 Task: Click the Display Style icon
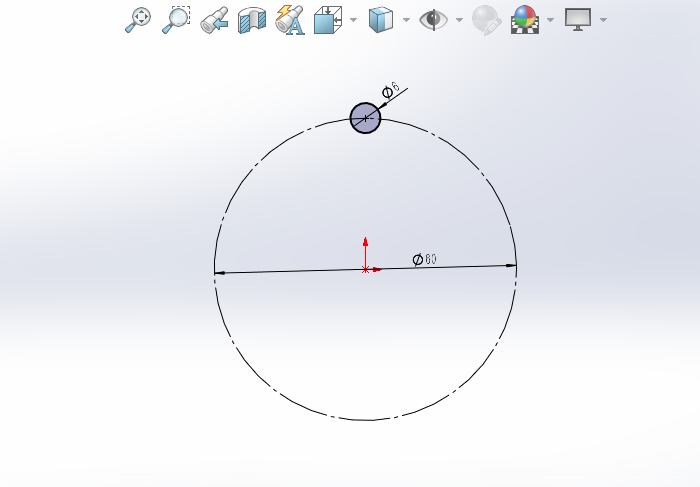pyautogui.click(x=381, y=20)
